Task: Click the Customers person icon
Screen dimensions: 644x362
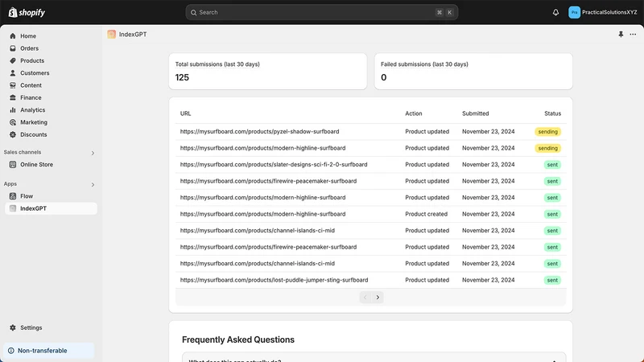Action: (13, 73)
